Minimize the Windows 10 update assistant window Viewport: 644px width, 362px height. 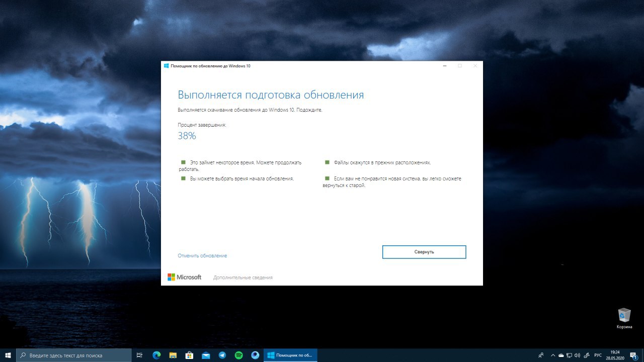point(444,66)
